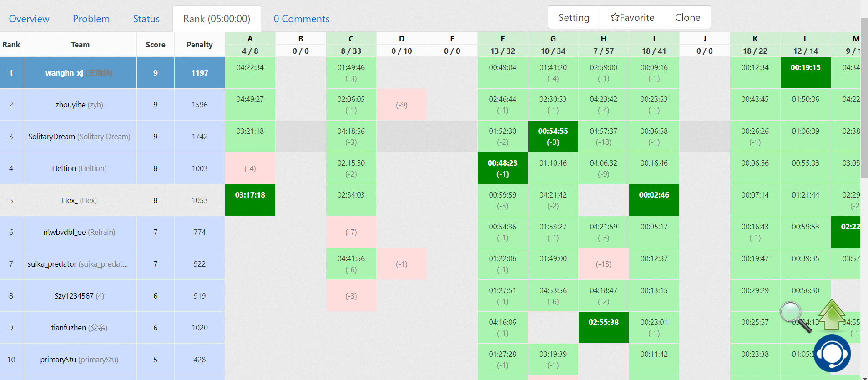The width and height of the screenshot is (868, 380).
Task: Select the Hex_ team row name
Action: [69, 200]
